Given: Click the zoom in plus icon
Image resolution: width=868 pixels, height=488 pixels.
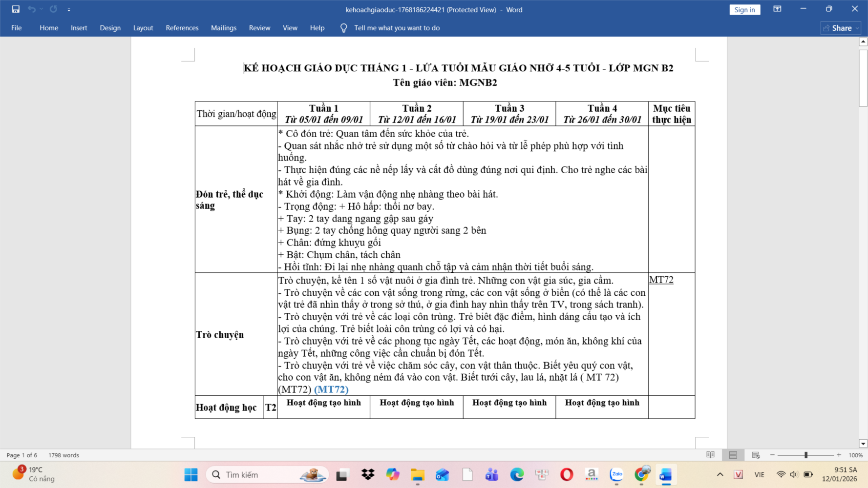Looking at the screenshot, I should click(839, 455).
